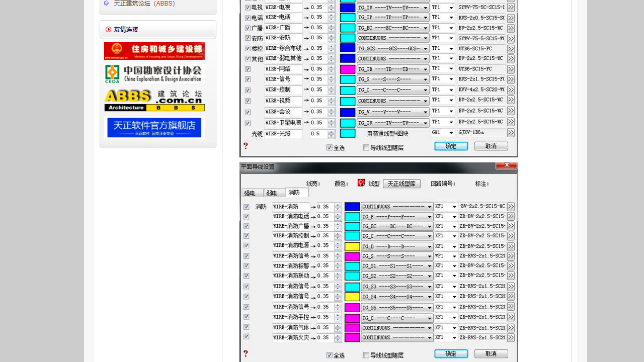Confirm settings with the 确定 button
The height and width of the screenshot is (362, 644).
(x=451, y=353)
